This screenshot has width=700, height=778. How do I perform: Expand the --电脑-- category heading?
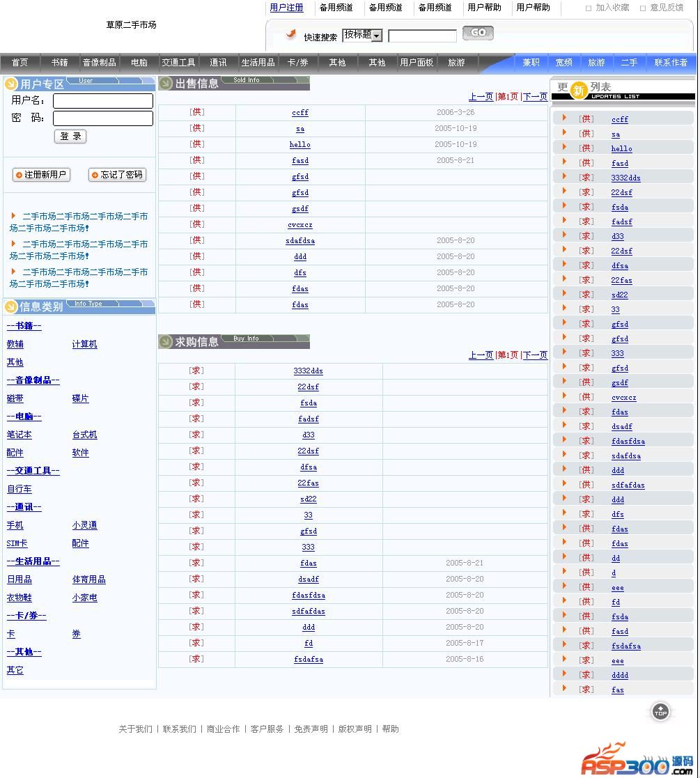(24, 417)
